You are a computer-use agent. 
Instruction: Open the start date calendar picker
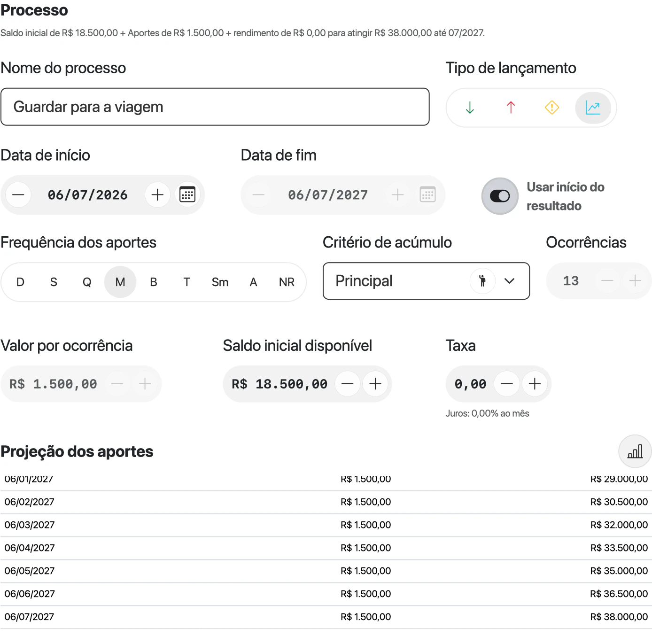pyautogui.click(x=187, y=194)
